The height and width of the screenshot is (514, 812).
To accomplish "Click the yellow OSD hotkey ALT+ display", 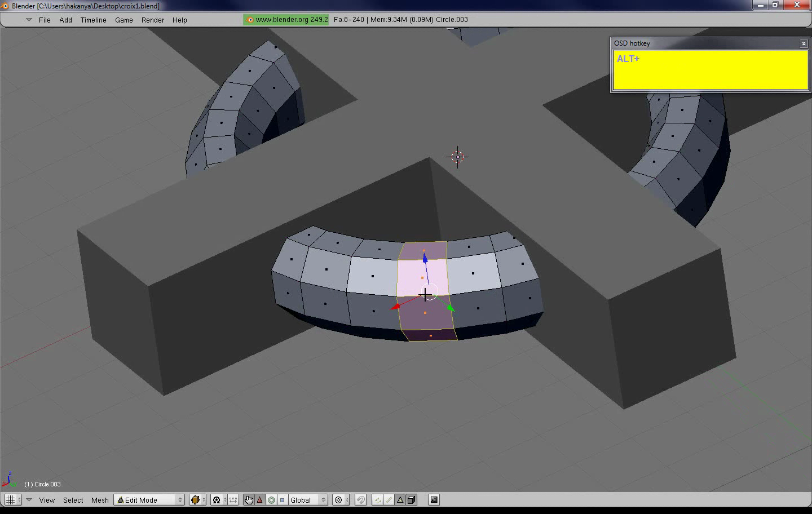I will tap(710, 70).
